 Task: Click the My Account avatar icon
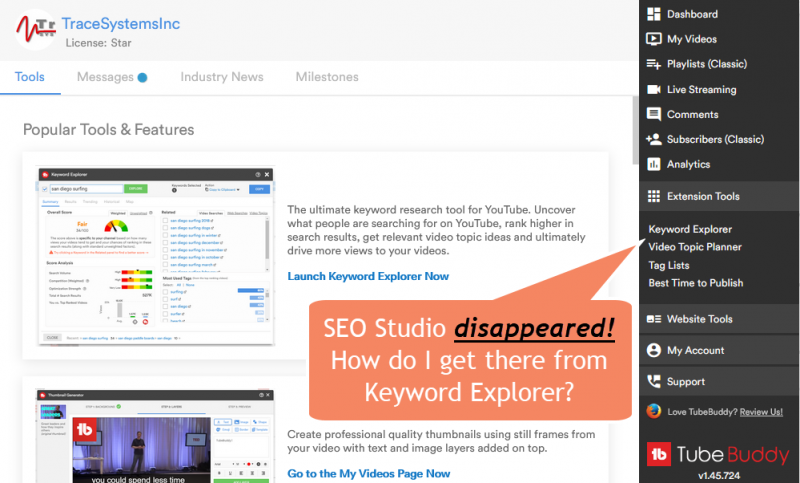pos(653,350)
